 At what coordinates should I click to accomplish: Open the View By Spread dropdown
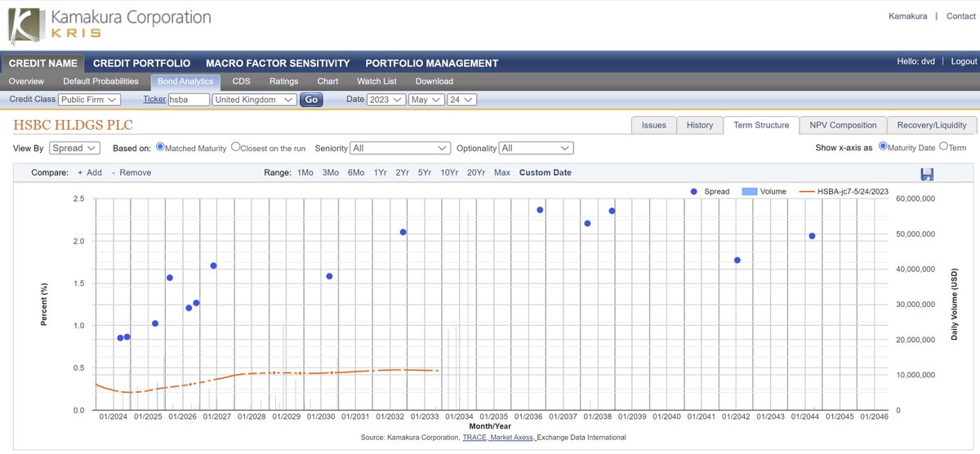[x=74, y=148]
